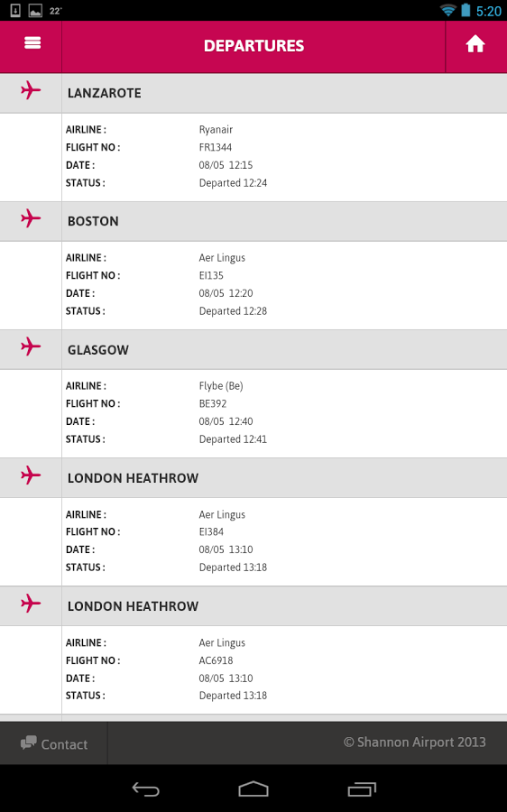Tap flight number AC6918

tap(216, 660)
